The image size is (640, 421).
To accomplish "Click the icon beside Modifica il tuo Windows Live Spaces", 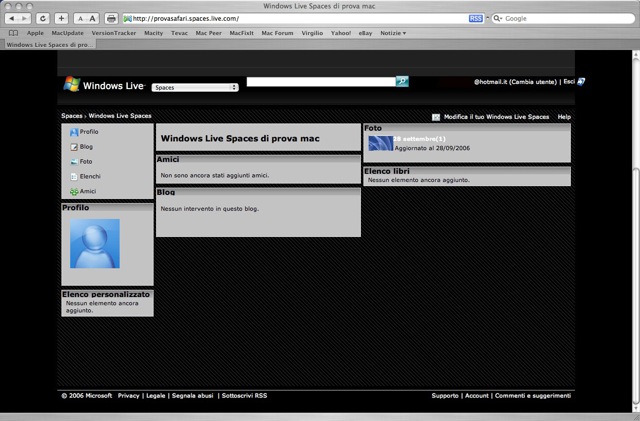I will 436,117.
